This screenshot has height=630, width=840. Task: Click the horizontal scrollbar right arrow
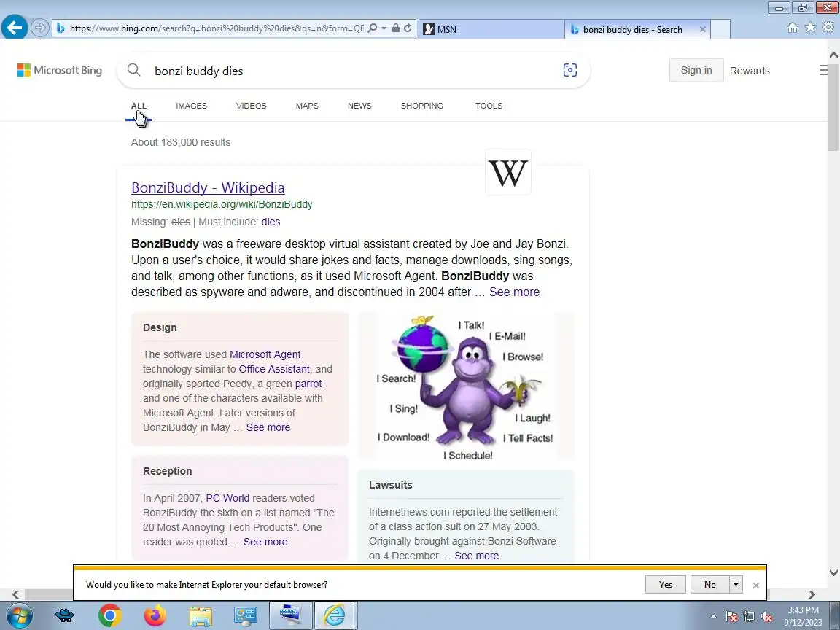812,595
